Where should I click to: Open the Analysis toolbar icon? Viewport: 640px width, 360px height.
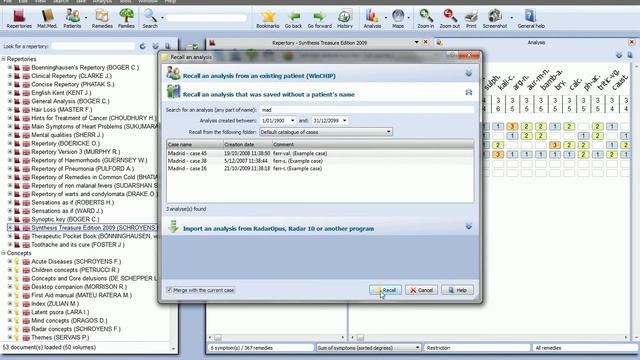pos(372,18)
